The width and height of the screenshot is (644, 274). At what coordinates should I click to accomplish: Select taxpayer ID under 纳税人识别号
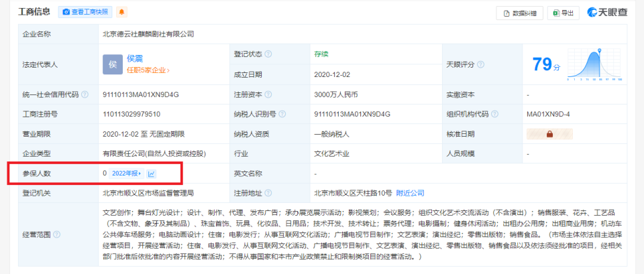(x=352, y=115)
